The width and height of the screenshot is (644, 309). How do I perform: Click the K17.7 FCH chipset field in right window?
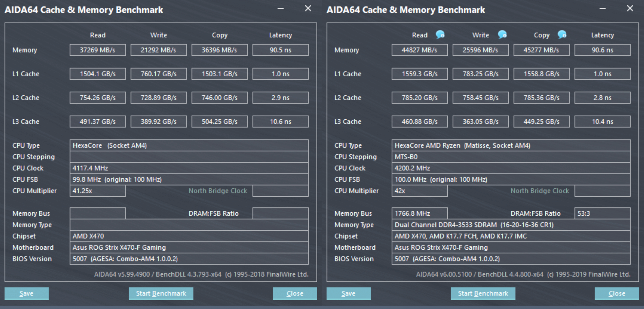click(x=511, y=236)
